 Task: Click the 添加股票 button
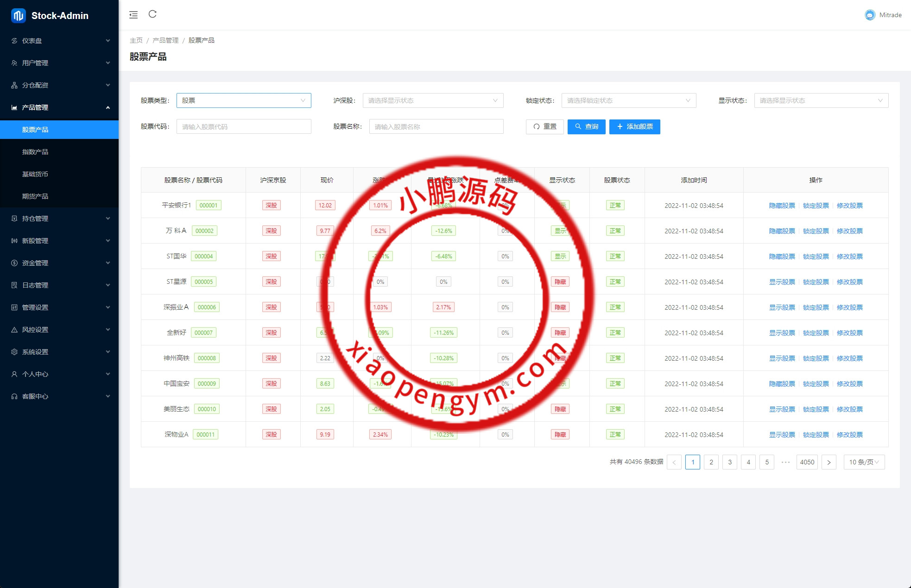coord(634,126)
